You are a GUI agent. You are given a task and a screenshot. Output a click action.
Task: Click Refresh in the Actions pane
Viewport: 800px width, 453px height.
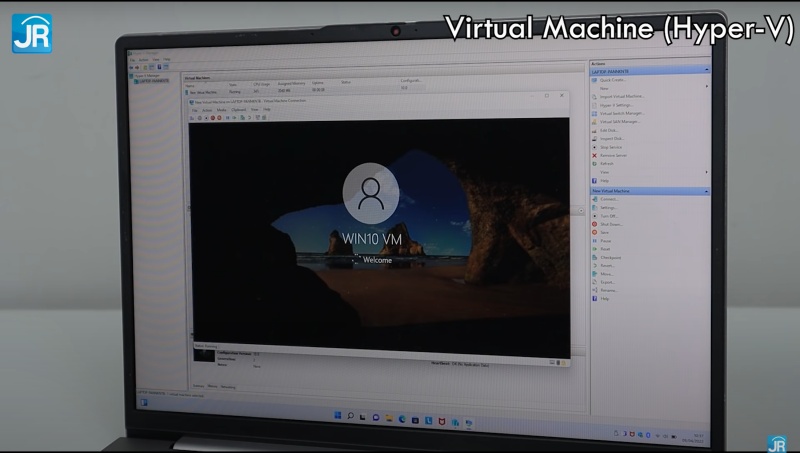point(607,164)
